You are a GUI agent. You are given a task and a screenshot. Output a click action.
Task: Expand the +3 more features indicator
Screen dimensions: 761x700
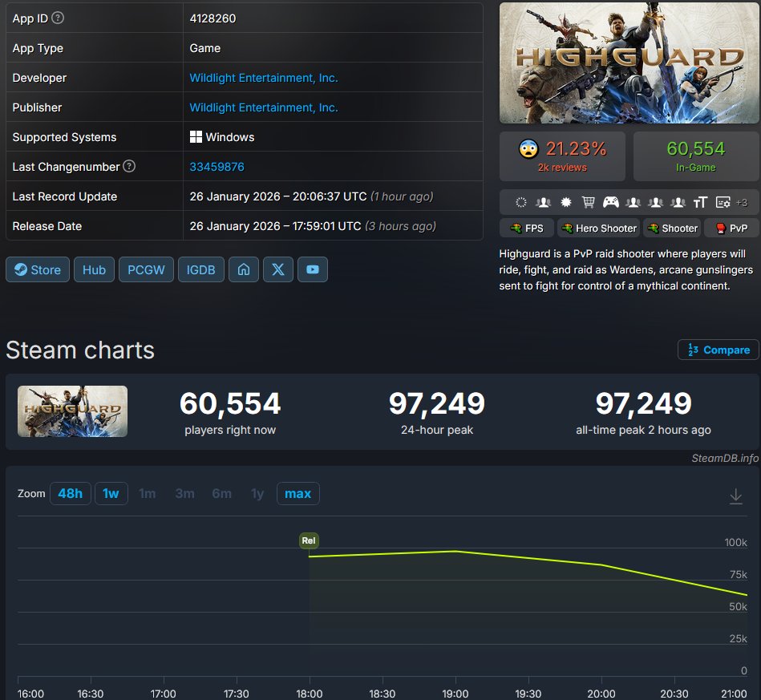[x=742, y=202]
